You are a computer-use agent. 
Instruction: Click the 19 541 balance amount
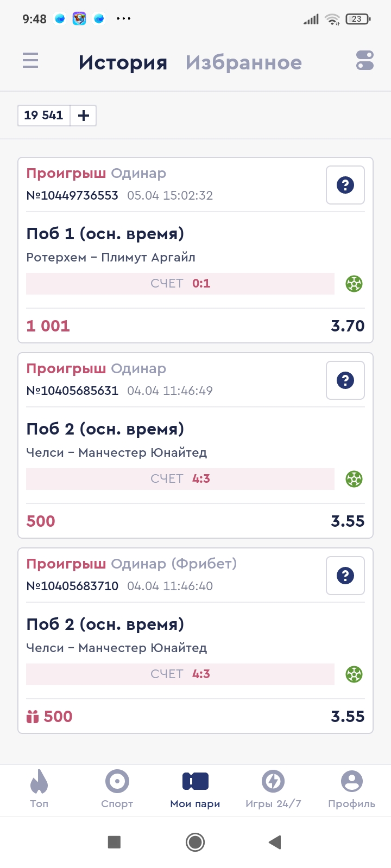44,116
